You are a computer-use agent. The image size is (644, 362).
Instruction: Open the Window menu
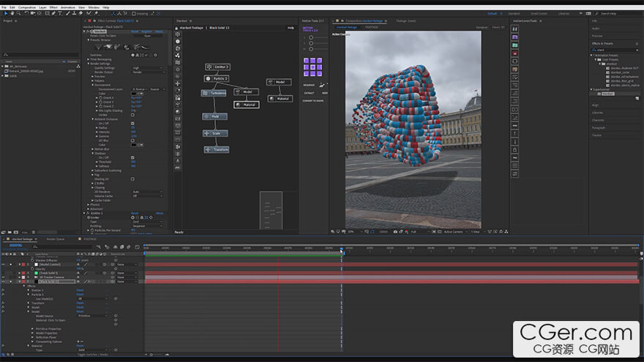tap(94, 7)
